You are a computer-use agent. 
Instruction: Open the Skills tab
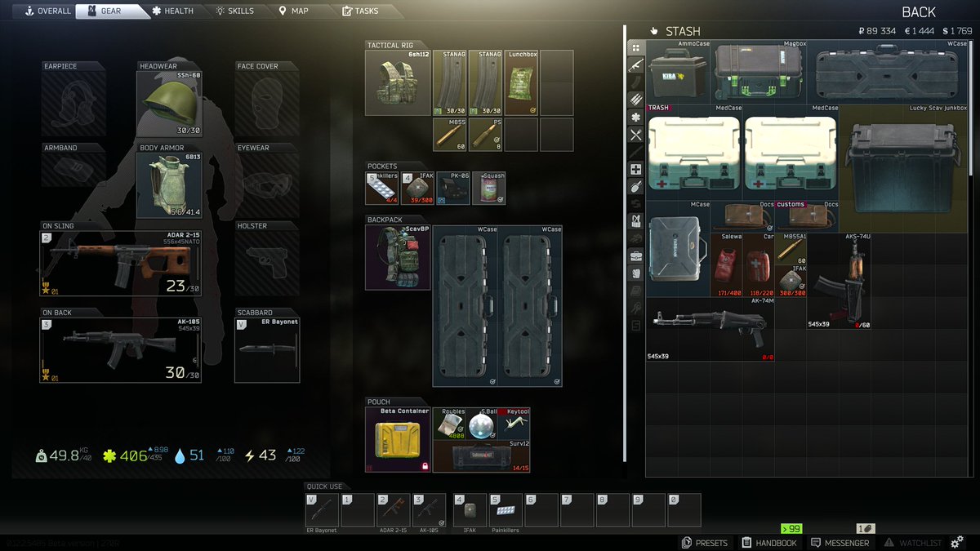pos(235,11)
